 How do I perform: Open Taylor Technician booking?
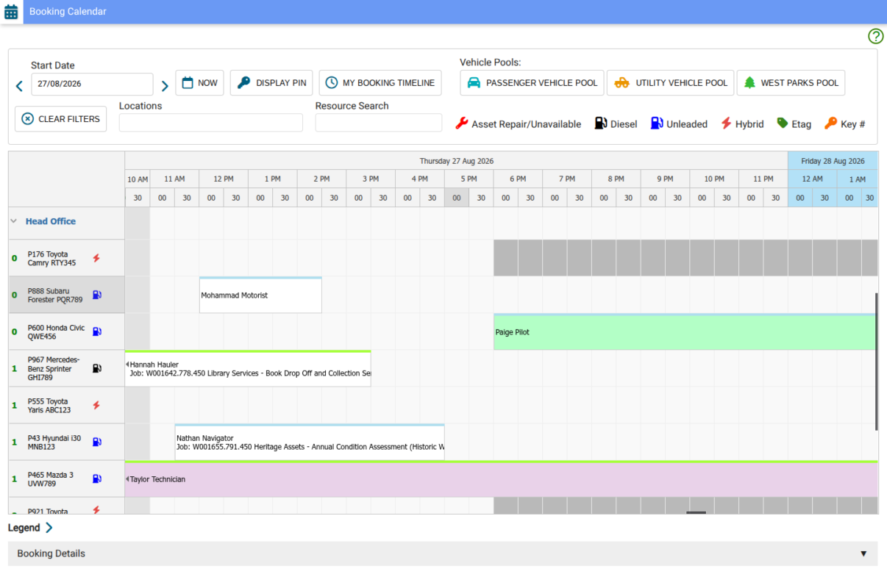[502, 478]
